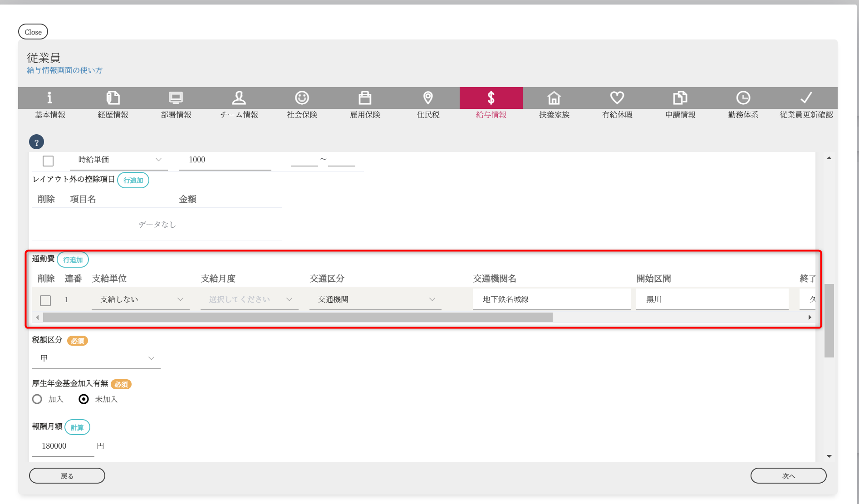Screen dimensions: 859x504
Task: Expand the 税額区分 dropdown showing 甲
Action: [96, 358]
